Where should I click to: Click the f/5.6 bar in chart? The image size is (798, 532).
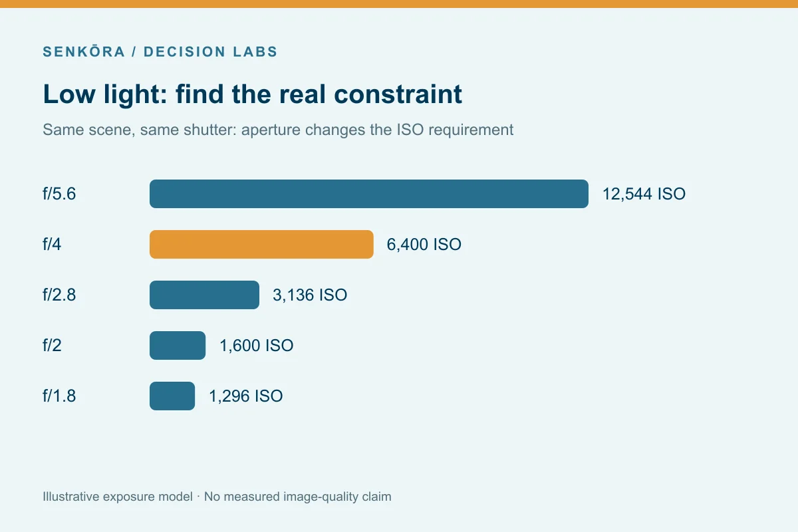click(369, 194)
